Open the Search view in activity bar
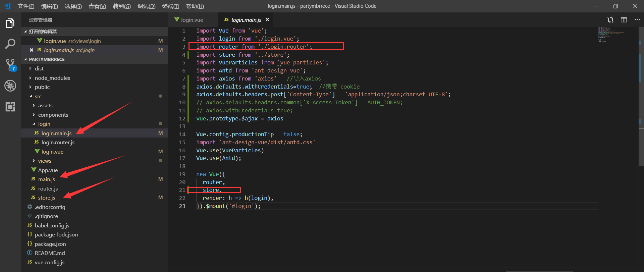This screenshot has width=644, height=272. click(x=10, y=44)
